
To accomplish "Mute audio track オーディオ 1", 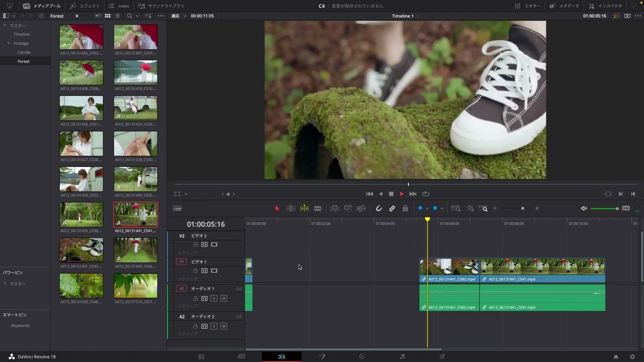I will (x=223, y=299).
